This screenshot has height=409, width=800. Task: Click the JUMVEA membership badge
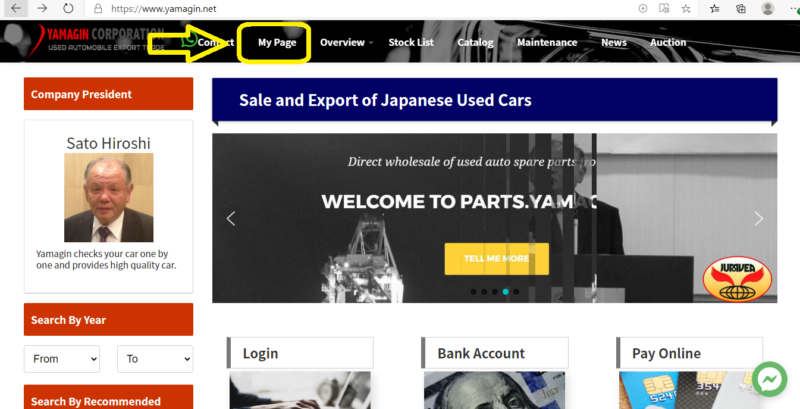pos(737,279)
